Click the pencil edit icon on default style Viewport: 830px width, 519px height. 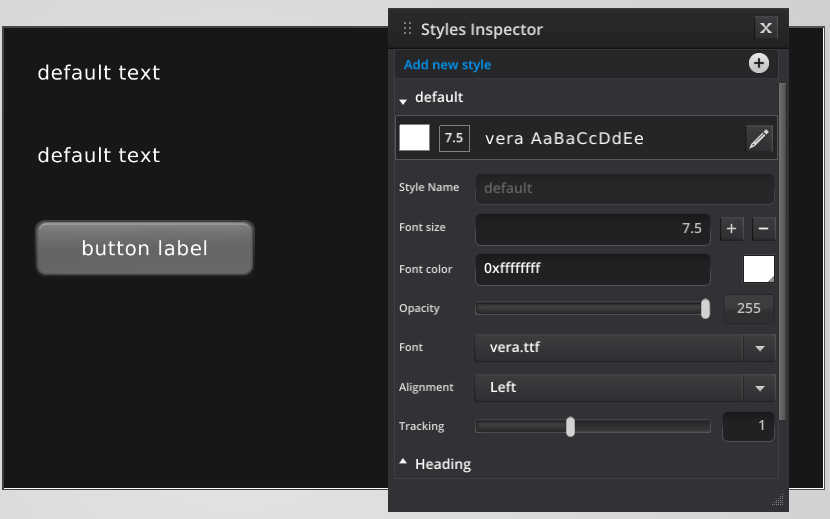coord(759,139)
